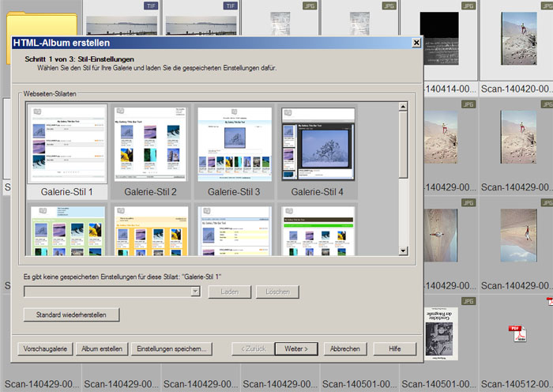This screenshot has height=392, width=553.
Task: Pick the Galerie-Stil 3 style preview
Action: click(x=235, y=145)
